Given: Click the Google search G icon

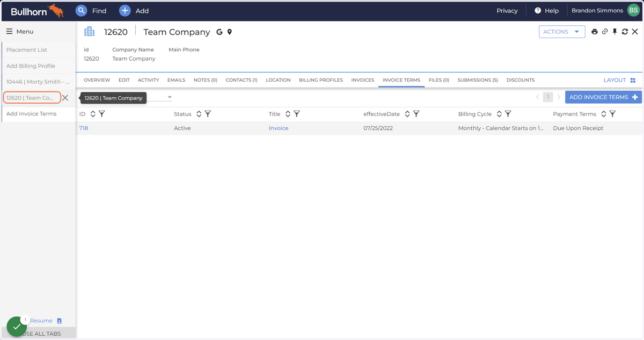Looking at the screenshot, I should [219, 32].
